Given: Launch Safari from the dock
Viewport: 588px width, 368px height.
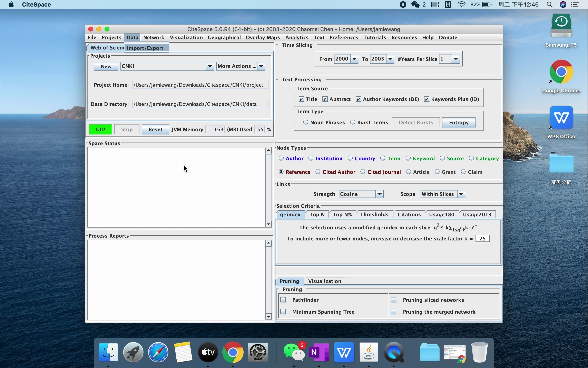Looking at the screenshot, I should (x=158, y=352).
